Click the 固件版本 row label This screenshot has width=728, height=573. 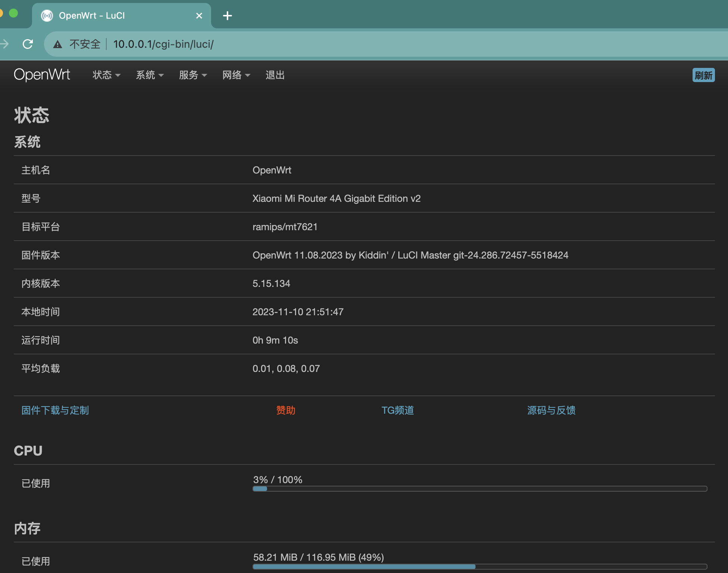pos(41,255)
